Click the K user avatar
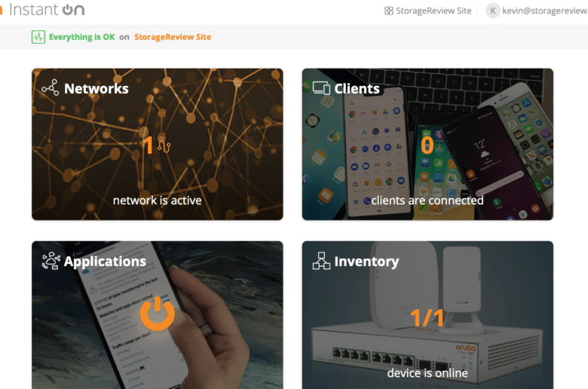This screenshot has height=389, width=588. point(493,11)
